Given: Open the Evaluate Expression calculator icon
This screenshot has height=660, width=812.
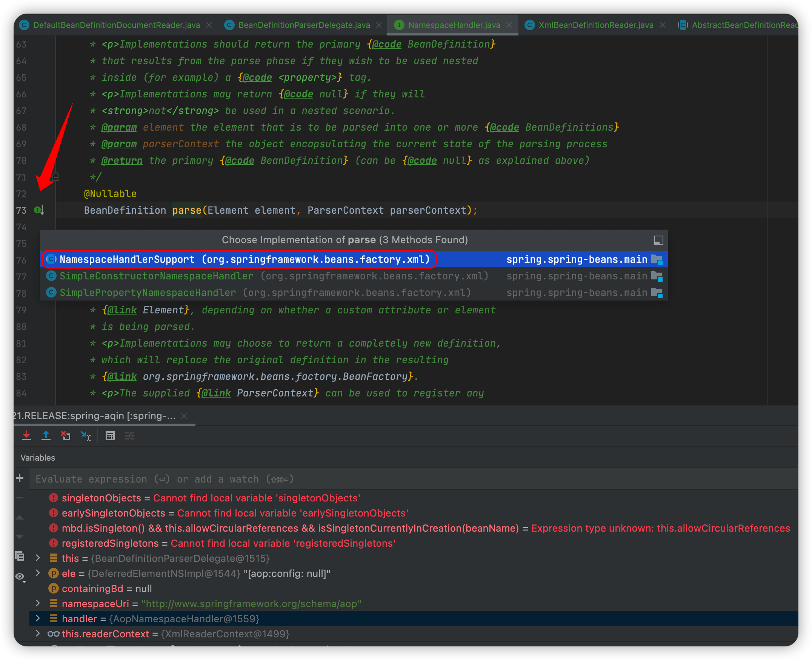Looking at the screenshot, I should pyautogui.click(x=110, y=436).
